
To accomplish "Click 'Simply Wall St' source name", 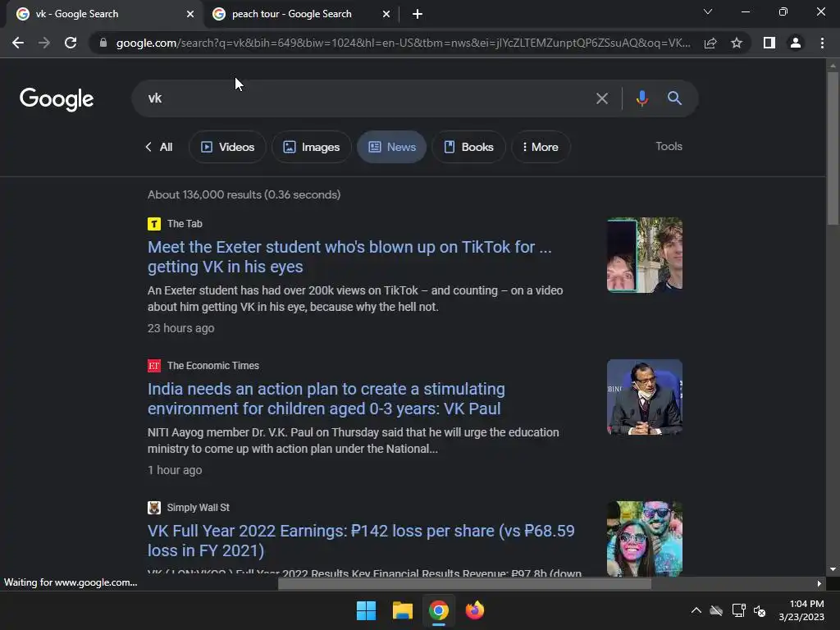I will coord(199,508).
